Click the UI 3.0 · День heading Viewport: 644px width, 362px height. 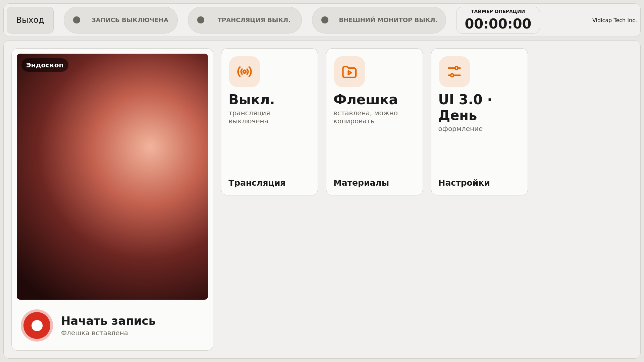point(465,107)
